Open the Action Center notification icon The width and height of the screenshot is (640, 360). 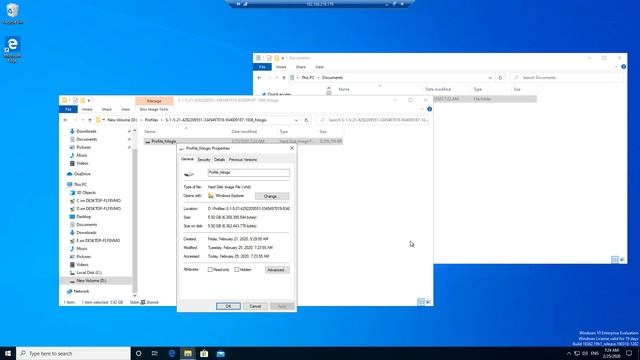point(629,353)
